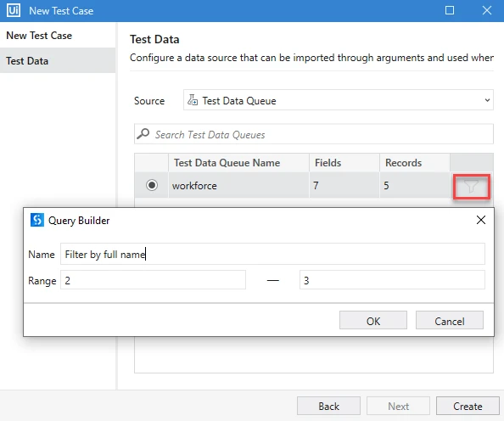Click the Name field with filter text

[x=272, y=254]
